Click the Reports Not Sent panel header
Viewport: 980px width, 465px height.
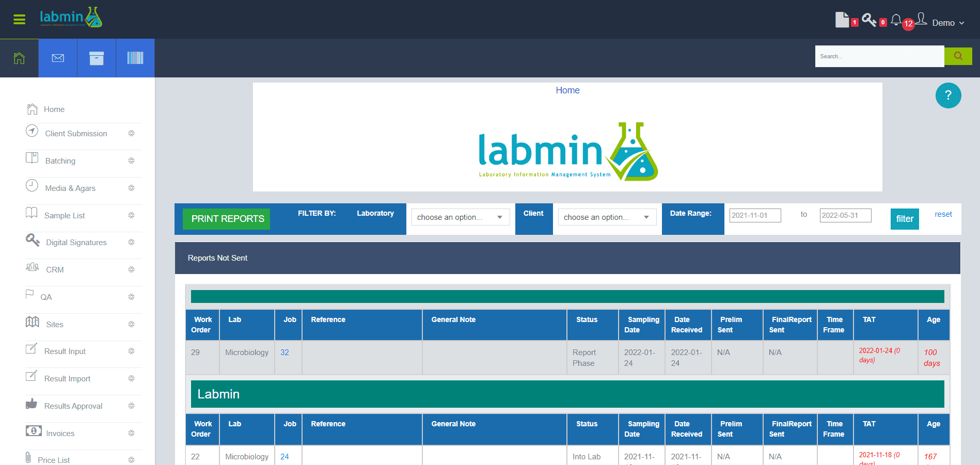click(x=567, y=258)
